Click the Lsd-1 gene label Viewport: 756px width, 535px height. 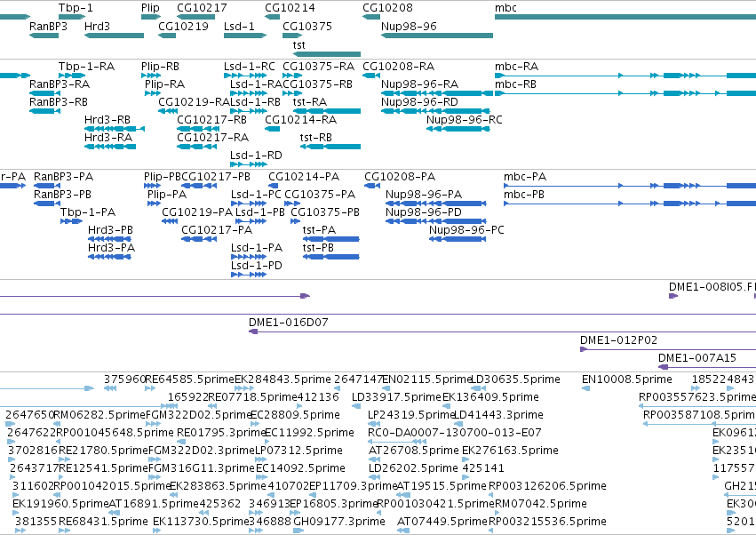(x=239, y=26)
